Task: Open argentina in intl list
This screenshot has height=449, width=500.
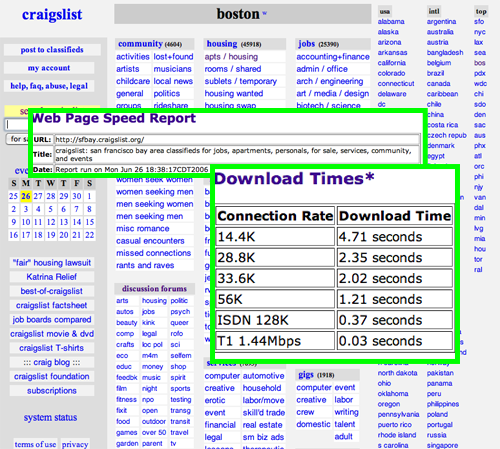Action: (441, 22)
